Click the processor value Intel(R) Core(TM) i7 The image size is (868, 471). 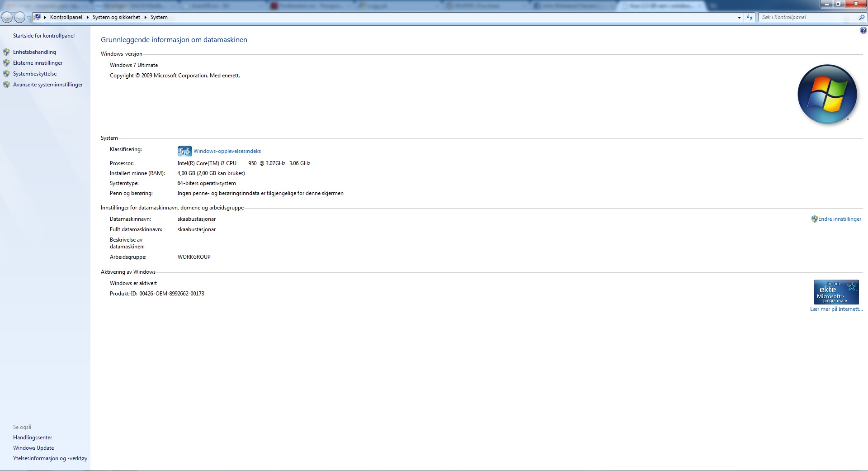pyautogui.click(x=244, y=163)
